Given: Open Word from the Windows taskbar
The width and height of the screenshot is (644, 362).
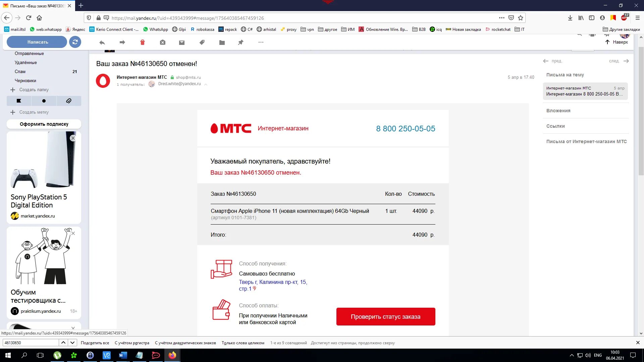Looking at the screenshot, I should pos(123,355).
